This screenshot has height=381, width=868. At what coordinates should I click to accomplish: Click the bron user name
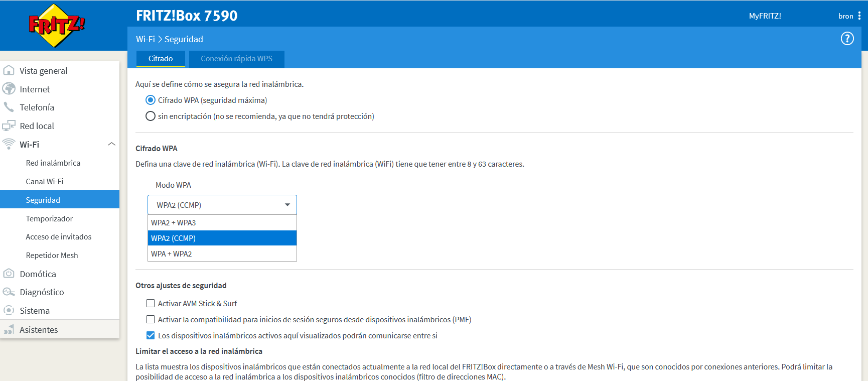(x=845, y=16)
